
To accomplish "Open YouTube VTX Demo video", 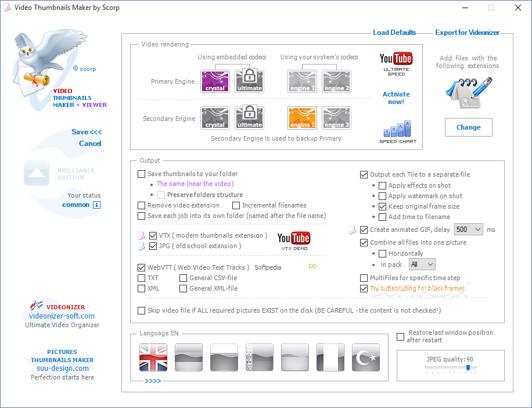I will 294,241.
